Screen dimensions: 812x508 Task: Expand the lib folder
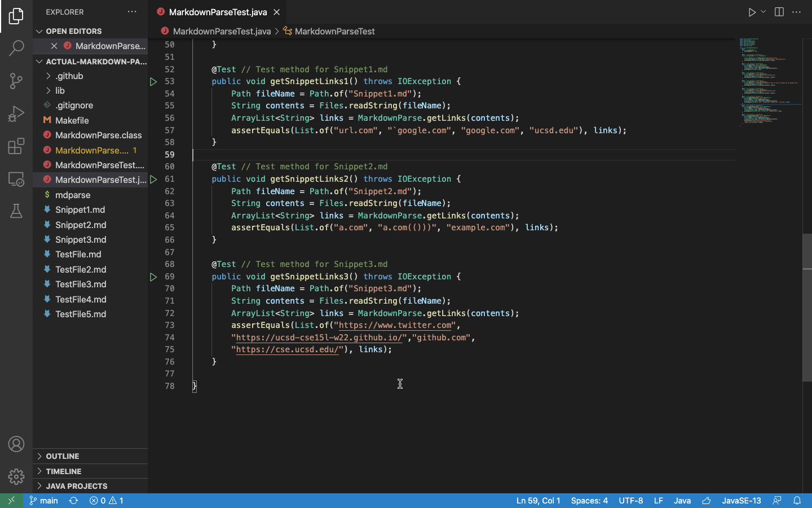[x=90, y=90]
